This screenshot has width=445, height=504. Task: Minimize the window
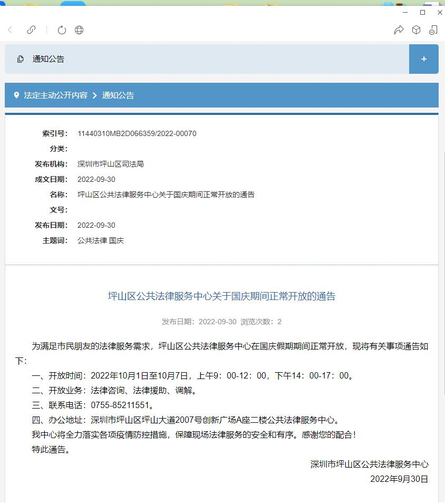[x=405, y=12]
